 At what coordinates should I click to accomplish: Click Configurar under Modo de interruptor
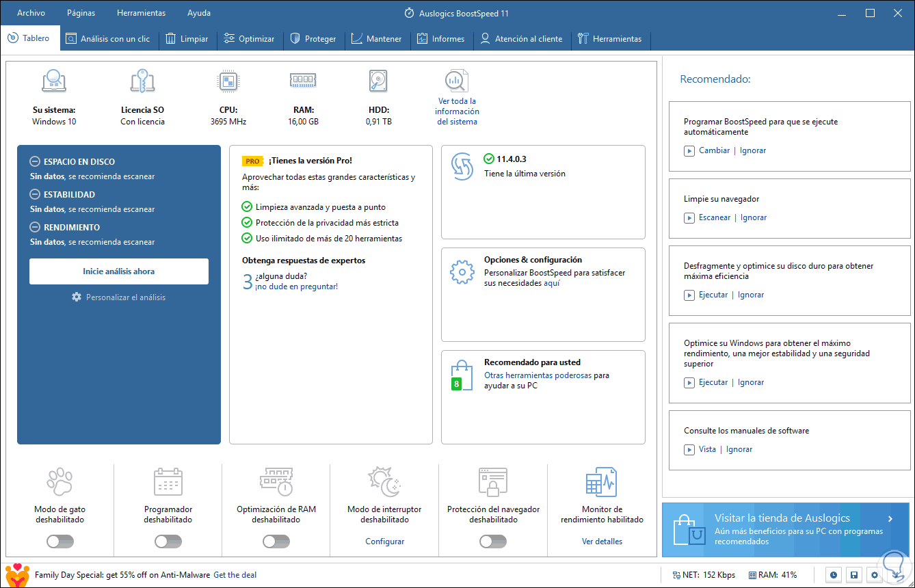[384, 542]
